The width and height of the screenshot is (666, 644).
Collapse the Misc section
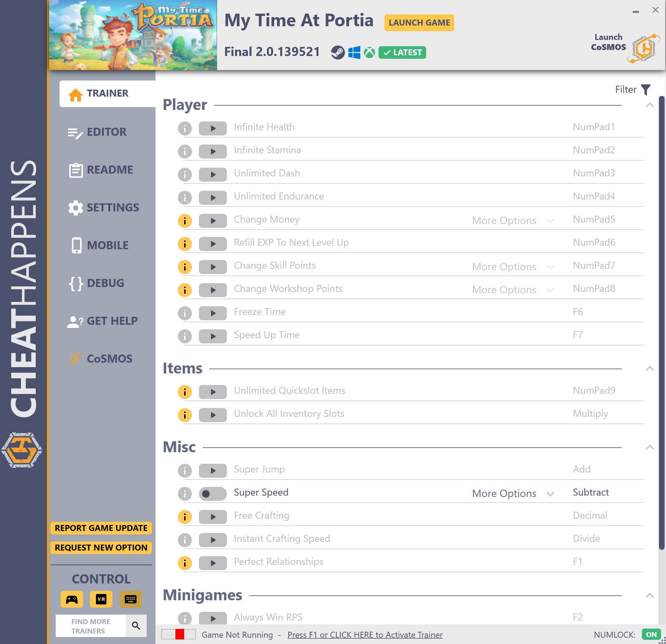(x=650, y=447)
